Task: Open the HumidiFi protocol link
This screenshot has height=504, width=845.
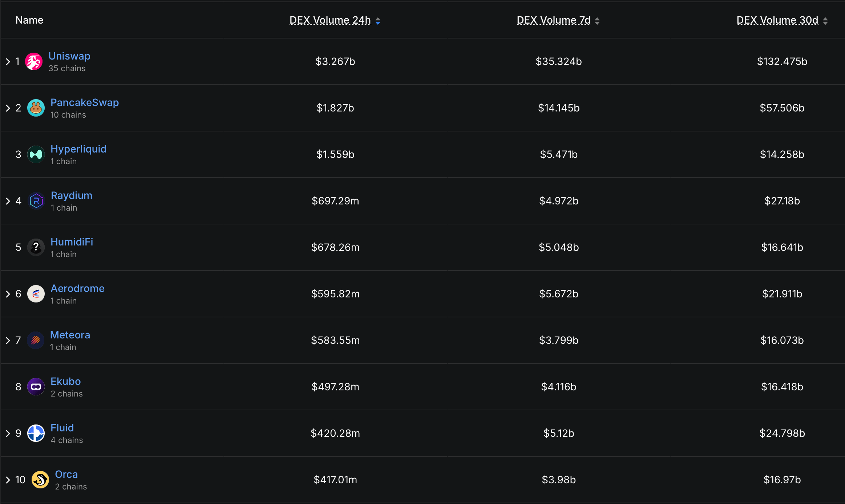Action: tap(72, 242)
